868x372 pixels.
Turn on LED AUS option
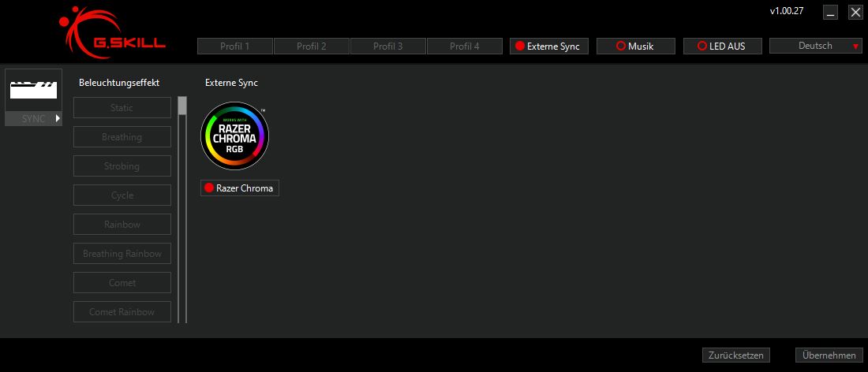tap(721, 46)
